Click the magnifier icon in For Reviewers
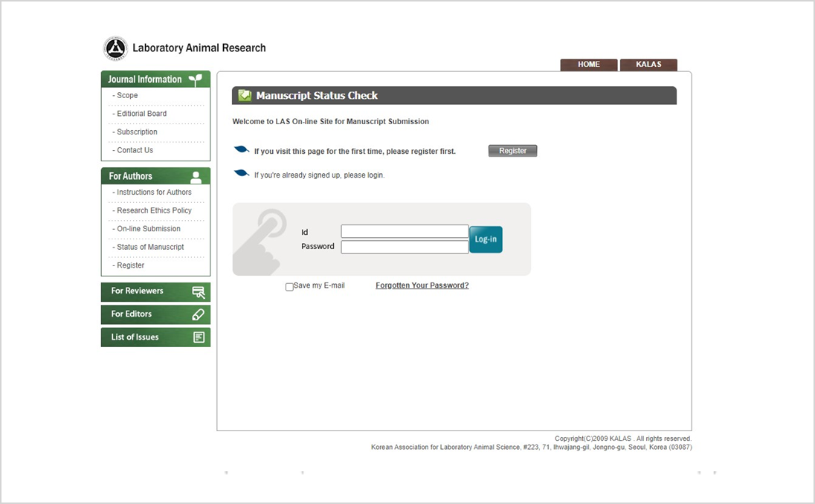Screen dimensions: 815x504 pyautogui.click(x=198, y=292)
